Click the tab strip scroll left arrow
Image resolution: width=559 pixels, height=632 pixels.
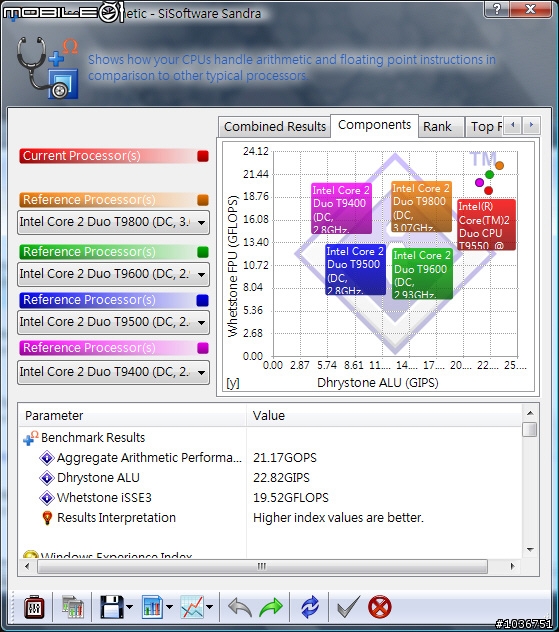tap(513, 125)
